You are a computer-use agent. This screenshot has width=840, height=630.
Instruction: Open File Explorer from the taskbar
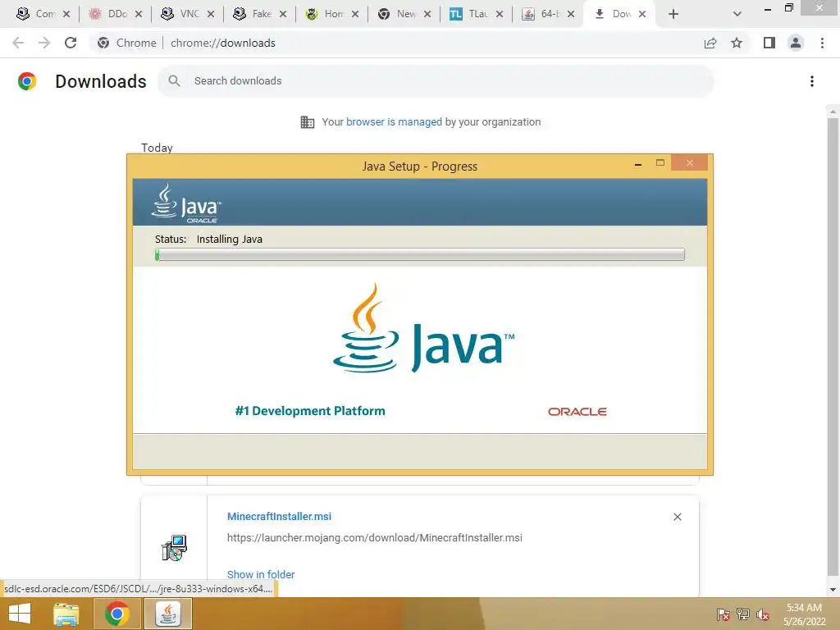click(x=66, y=614)
